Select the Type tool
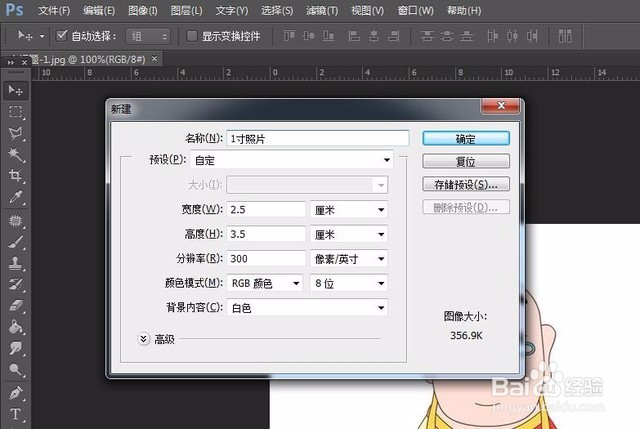 click(x=16, y=414)
